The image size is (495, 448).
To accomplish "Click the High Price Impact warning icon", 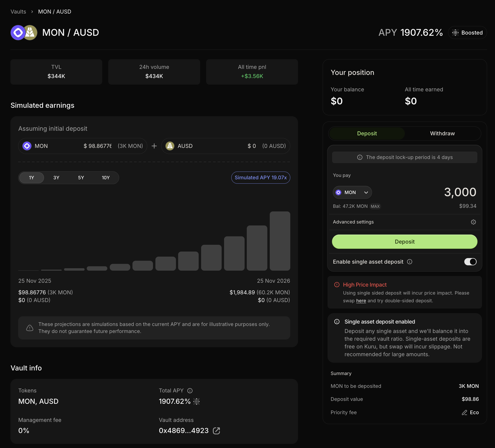I will click(337, 285).
